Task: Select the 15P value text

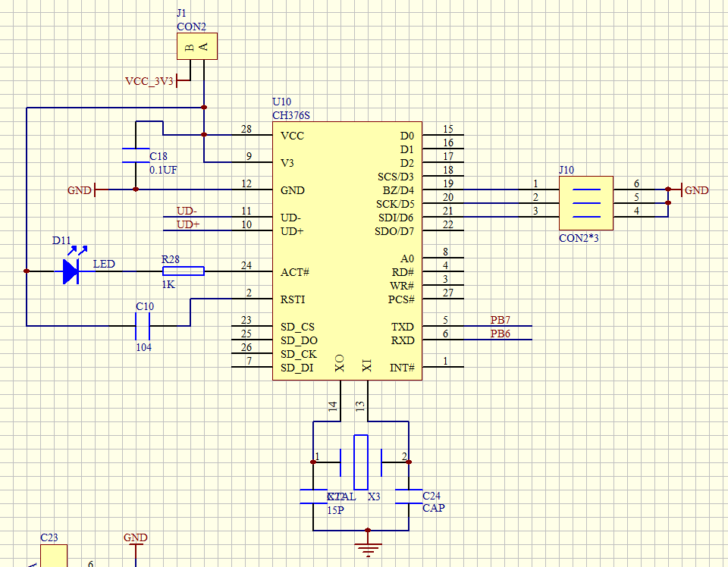Action: [335, 510]
